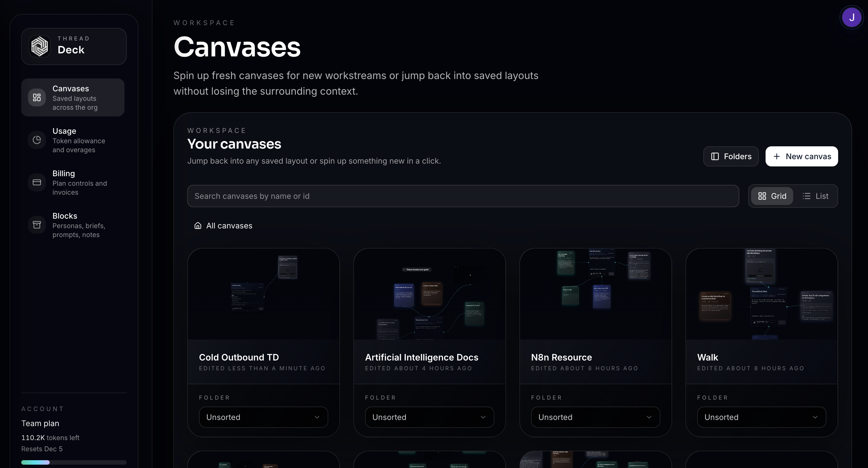This screenshot has width=868, height=468.
Task: Open the Canvases sidebar section
Action: [x=73, y=97]
